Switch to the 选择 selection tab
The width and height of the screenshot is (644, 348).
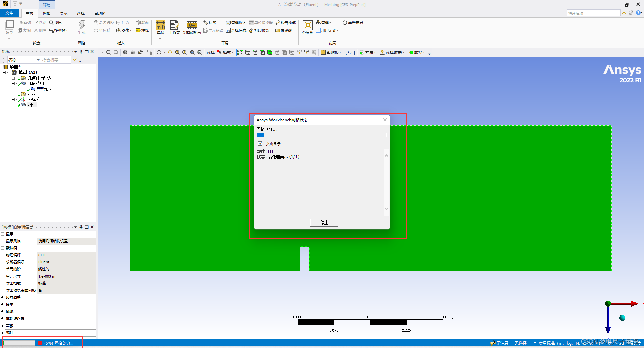point(81,13)
